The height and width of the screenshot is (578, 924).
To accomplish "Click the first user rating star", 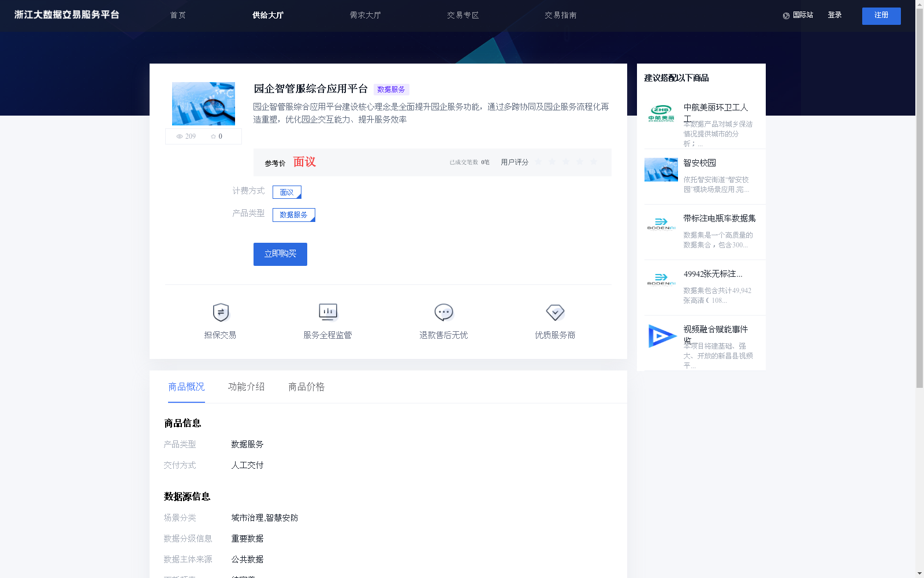I will click(x=538, y=162).
